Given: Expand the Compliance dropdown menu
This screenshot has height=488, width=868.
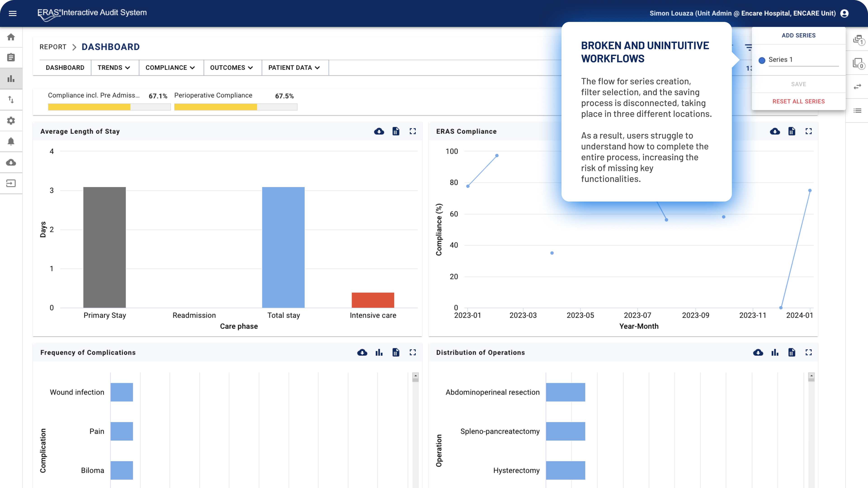Looking at the screenshot, I should [170, 68].
